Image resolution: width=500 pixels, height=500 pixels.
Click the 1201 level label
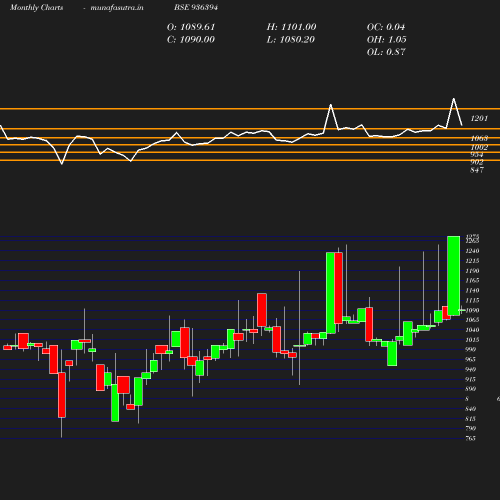click(x=479, y=118)
